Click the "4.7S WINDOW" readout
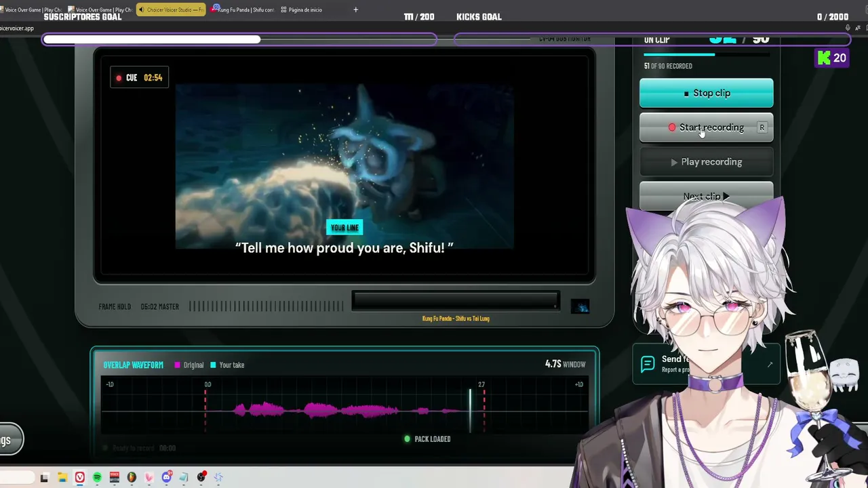868x488 pixels. click(565, 364)
